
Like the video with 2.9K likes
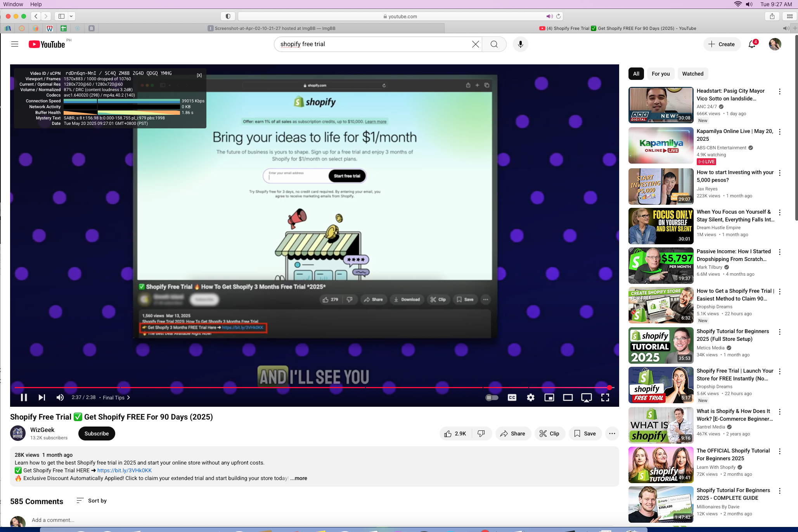coord(455,434)
